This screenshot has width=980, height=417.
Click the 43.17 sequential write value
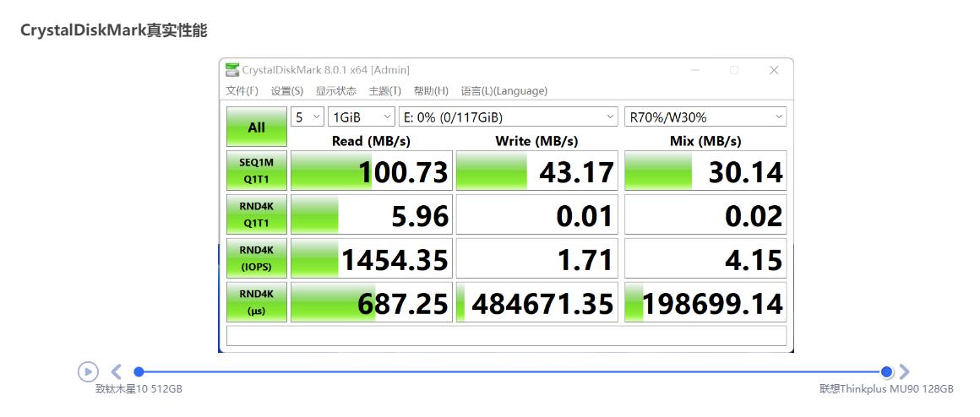pyautogui.click(x=536, y=171)
